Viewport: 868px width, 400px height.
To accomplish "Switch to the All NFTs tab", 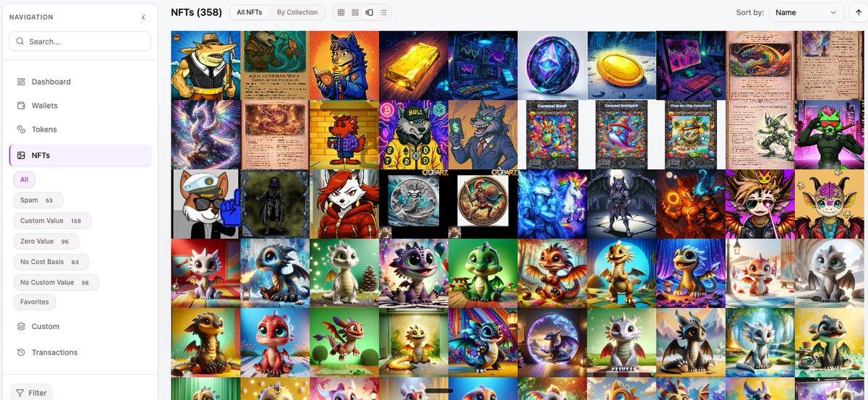I will pos(250,12).
